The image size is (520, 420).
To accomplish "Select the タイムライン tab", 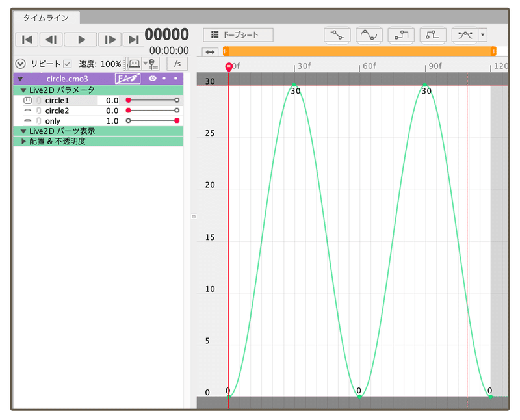I will (46, 18).
